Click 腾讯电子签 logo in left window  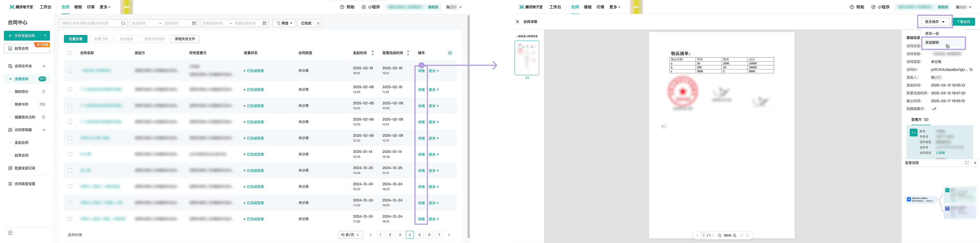coord(21,7)
